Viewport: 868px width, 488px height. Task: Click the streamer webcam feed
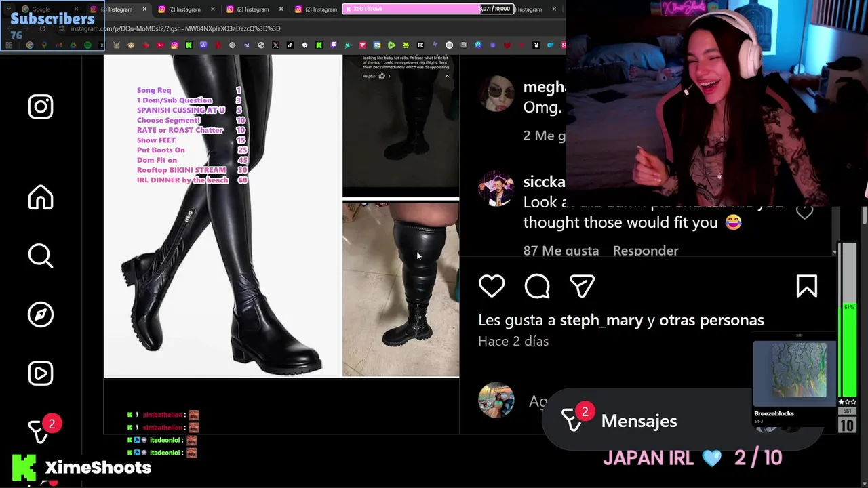717,102
